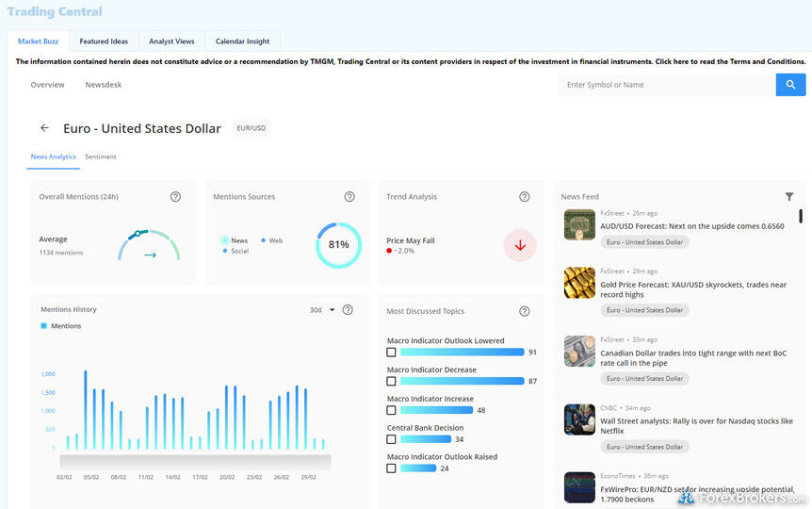This screenshot has width=812, height=509.
Task: Open the Sentiment tab
Action: click(x=101, y=156)
